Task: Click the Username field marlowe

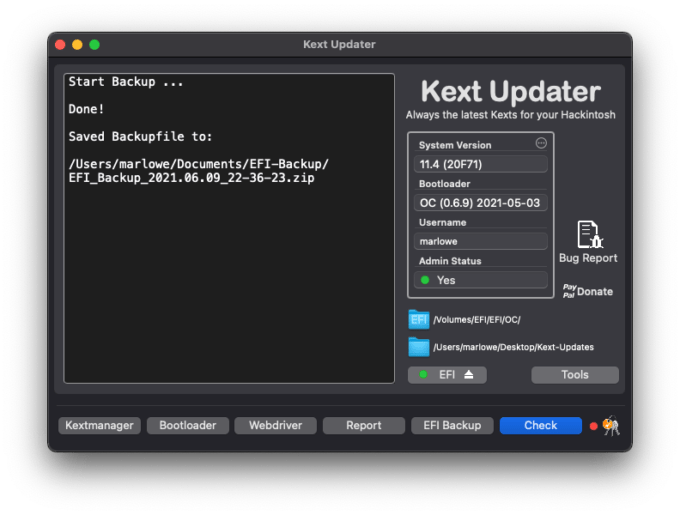Action: pos(481,241)
